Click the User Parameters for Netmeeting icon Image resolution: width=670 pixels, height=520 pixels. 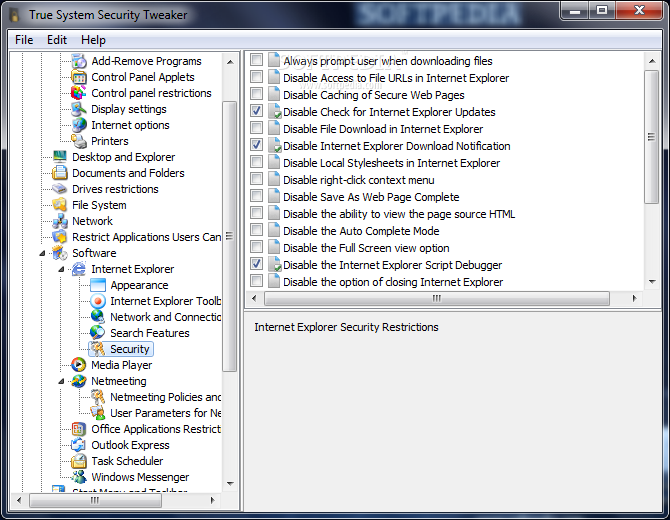click(x=98, y=413)
